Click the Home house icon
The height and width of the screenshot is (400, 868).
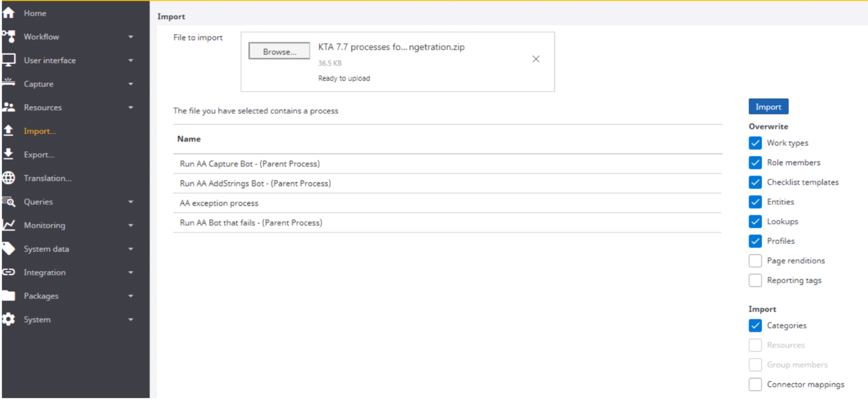8,13
